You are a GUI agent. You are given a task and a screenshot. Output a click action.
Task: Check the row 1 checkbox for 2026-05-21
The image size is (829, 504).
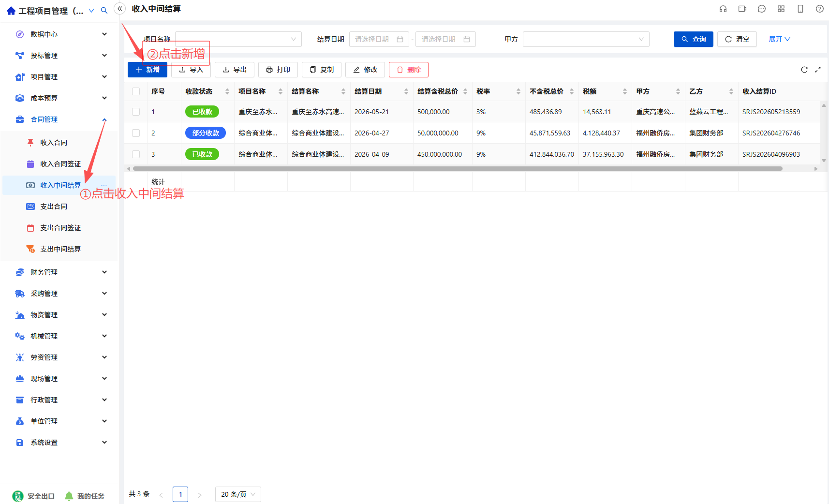[x=136, y=112]
